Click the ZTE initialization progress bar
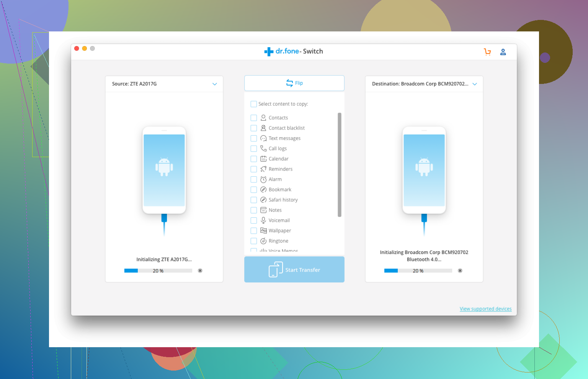The height and width of the screenshot is (379, 588). point(158,271)
